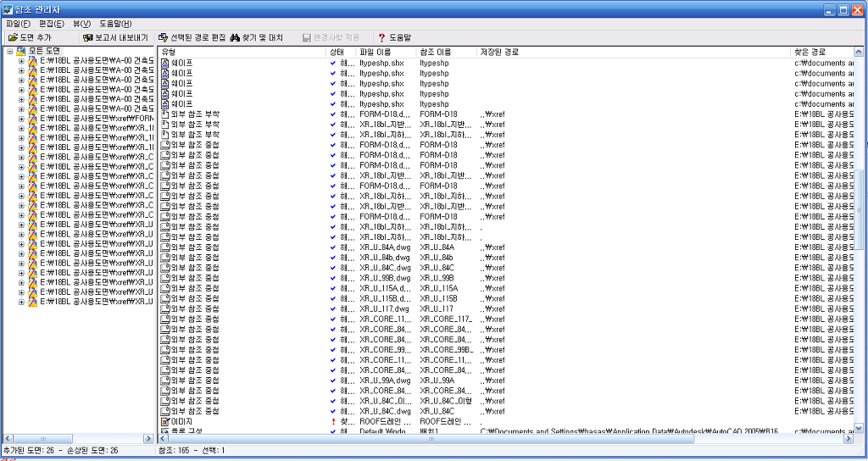The height and width of the screenshot is (461, 868).
Task: Sort by the 저장된 경로 column header
Action: [x=633, y=52]
